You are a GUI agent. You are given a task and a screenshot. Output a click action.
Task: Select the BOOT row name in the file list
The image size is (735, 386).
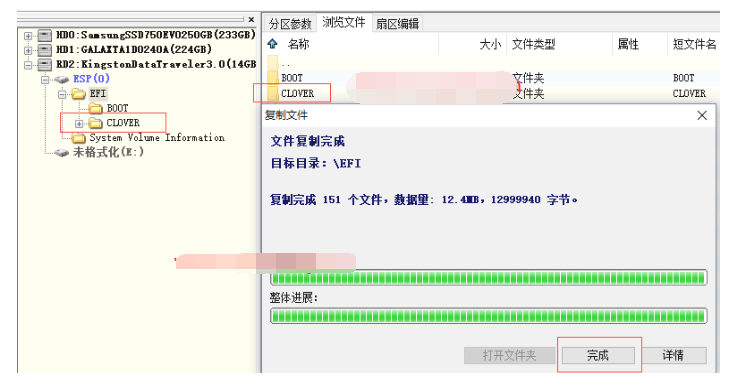click(x=292, y=78)
